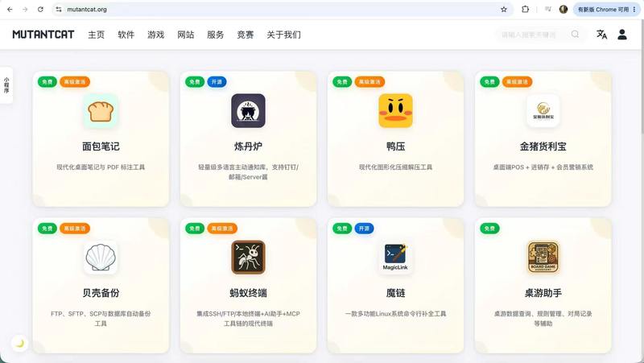The height and width of the screenshot is (363, 644).
Task: Open the 面包笔记 title link
Action: pyautogui.click(x=101, y=146)
